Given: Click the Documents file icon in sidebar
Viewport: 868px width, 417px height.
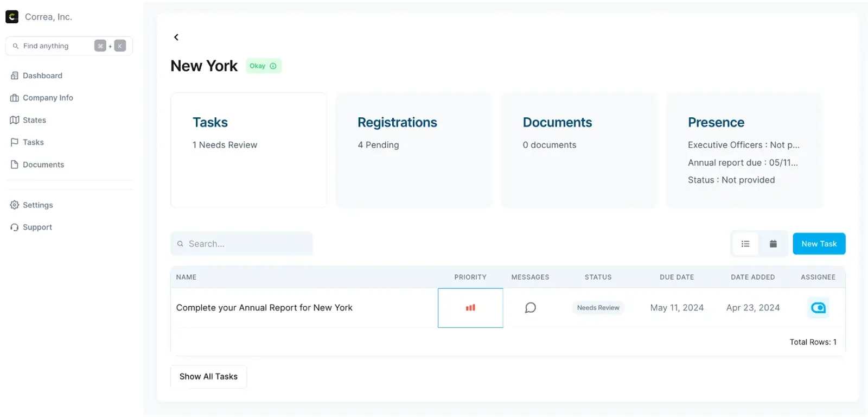Looking at the screenshot, I should tap(15, 165).
